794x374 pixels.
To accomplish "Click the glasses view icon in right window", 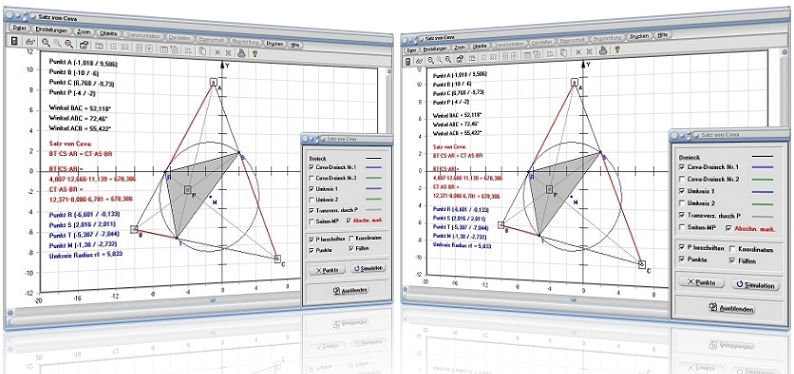I will point(419,60).
